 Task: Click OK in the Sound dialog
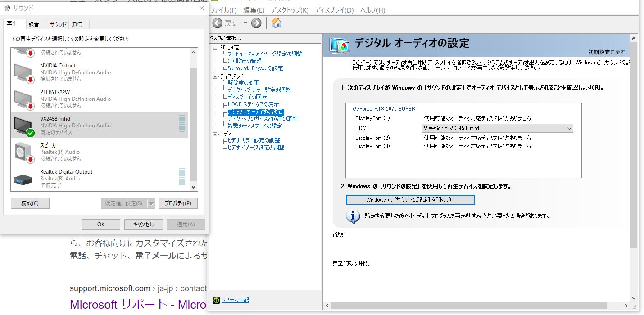click(x=101, y=225)
